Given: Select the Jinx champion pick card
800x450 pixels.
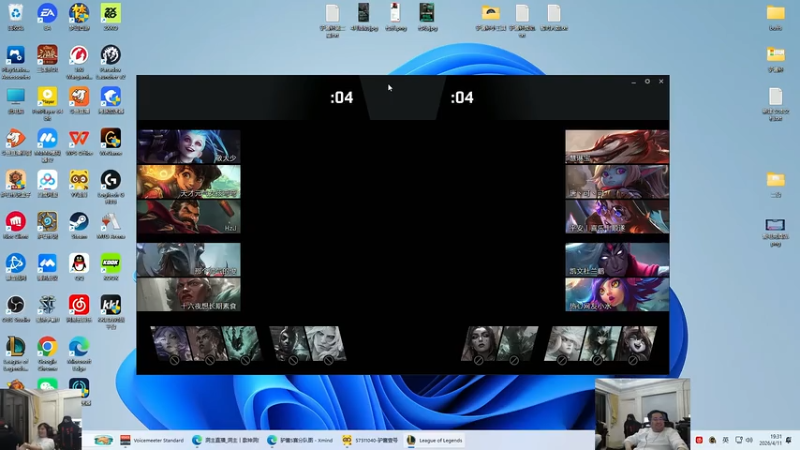Looking at the screenshot, I should (189, 146).
